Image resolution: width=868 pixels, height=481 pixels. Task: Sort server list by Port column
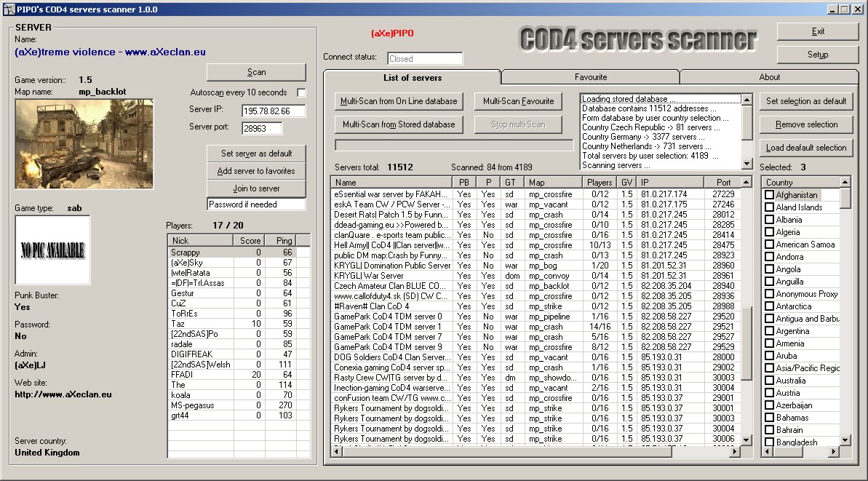[722, 182]
